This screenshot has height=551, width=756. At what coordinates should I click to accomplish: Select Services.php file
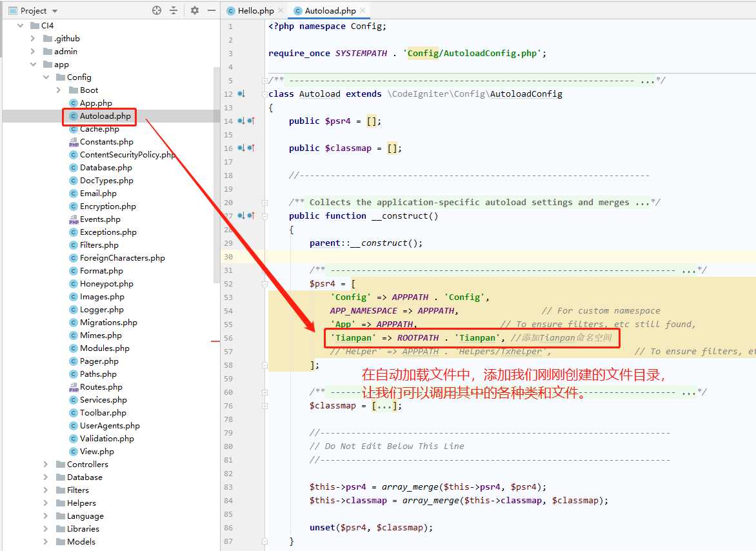[x=104, y=400]
